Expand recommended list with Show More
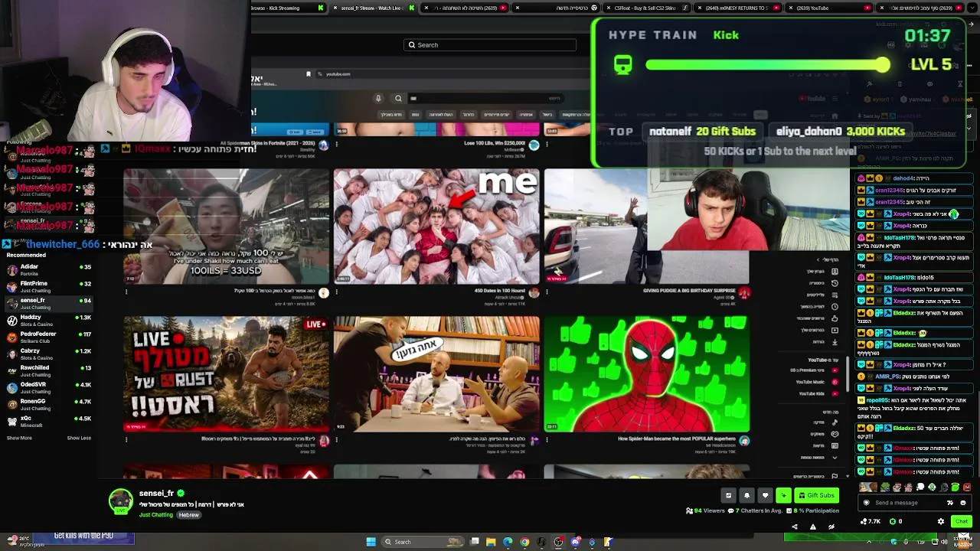Viewport: 980px width, 551px height. [x=19, y=438]
